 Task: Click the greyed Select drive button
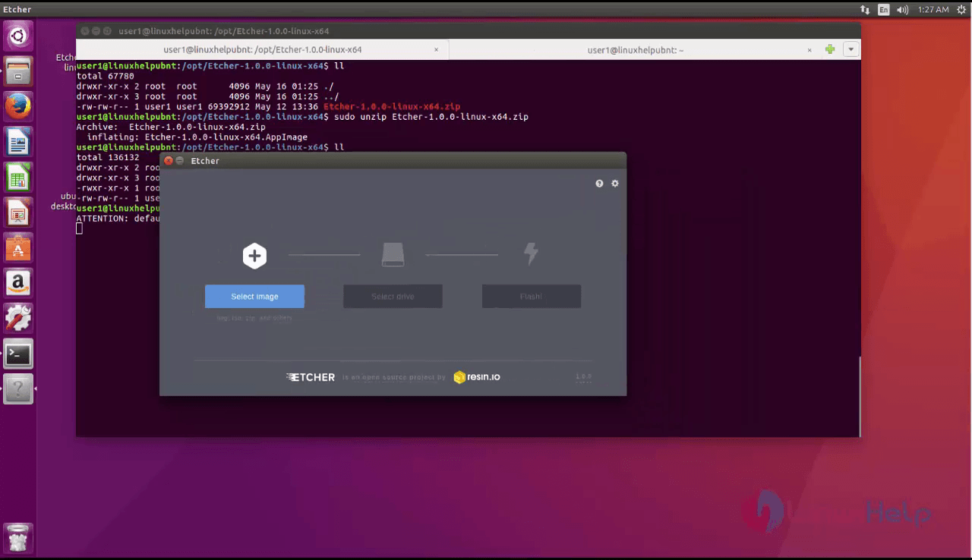tap(393, 297)
